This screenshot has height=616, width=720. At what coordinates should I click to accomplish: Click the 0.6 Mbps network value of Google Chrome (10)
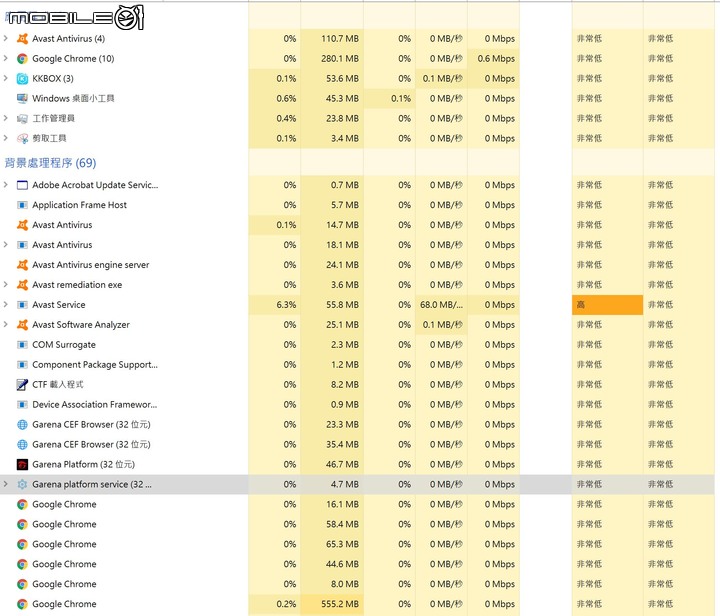496,59
